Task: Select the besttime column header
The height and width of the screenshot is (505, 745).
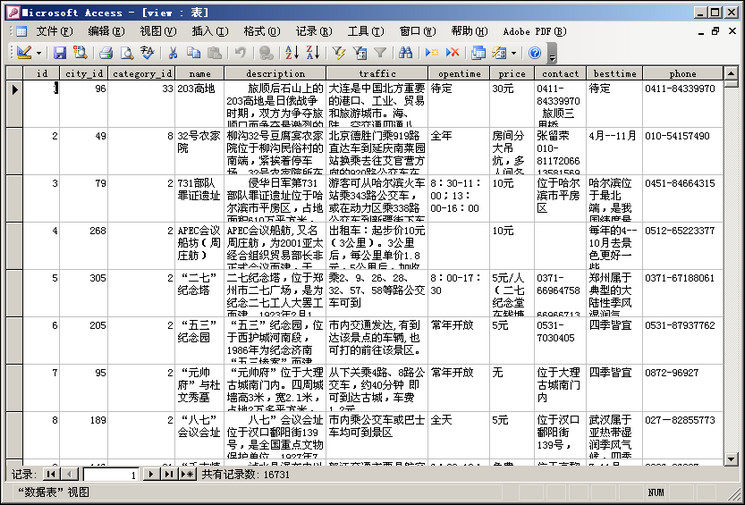Action: coord(615,73)
